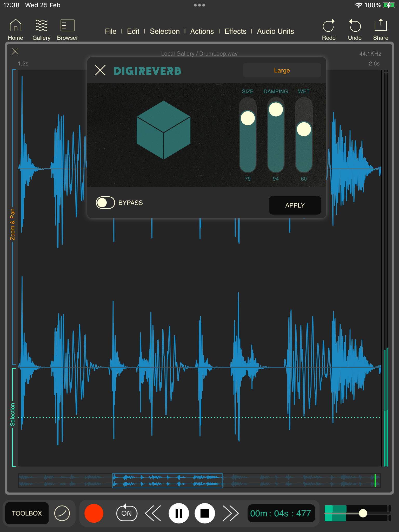
Task: Open the Effects menu
Action: [235, 31]
